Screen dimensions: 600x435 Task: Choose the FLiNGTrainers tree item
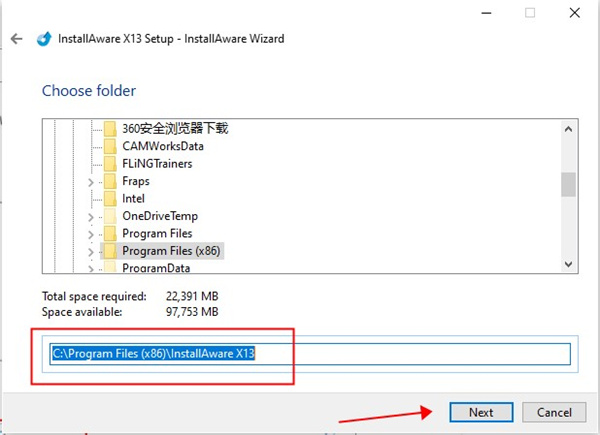157,164
